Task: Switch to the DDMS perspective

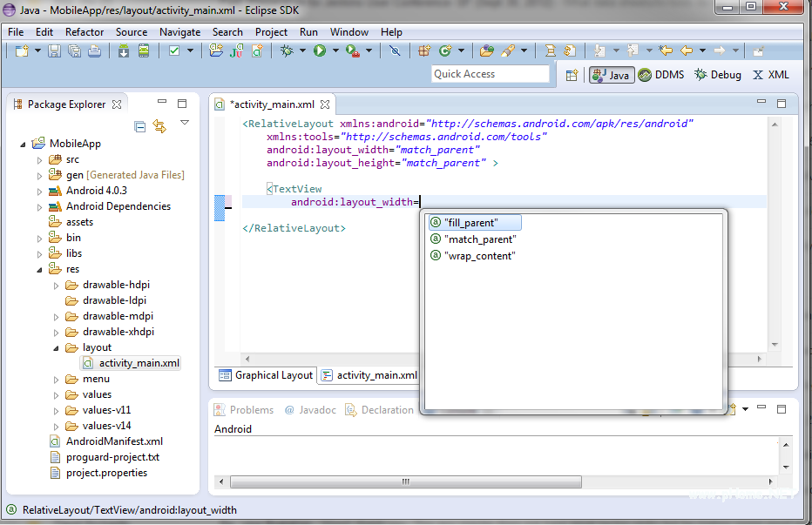Action: coord(661,75)
